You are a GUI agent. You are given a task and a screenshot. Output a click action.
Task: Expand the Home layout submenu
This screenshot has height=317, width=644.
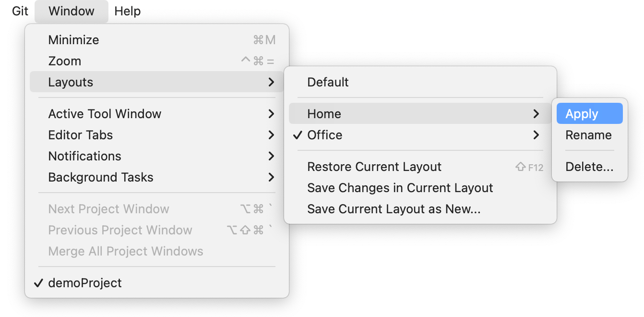point(324,114)
